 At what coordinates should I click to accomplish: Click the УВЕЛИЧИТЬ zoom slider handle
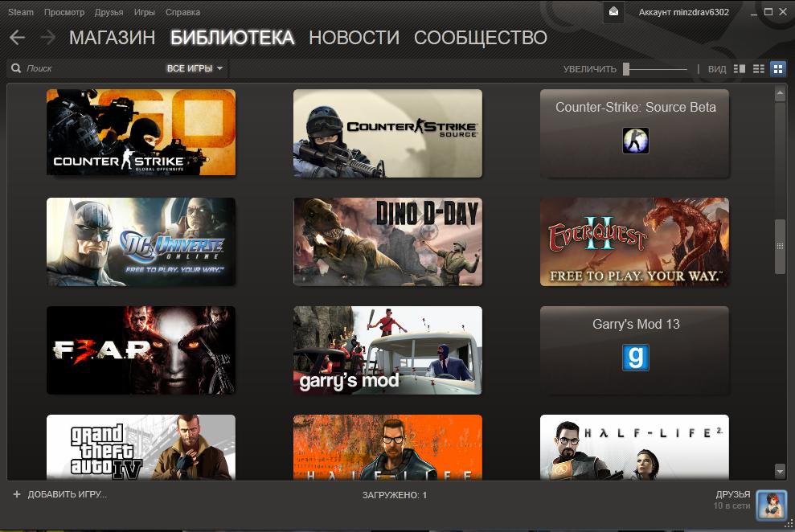(626, 69)
